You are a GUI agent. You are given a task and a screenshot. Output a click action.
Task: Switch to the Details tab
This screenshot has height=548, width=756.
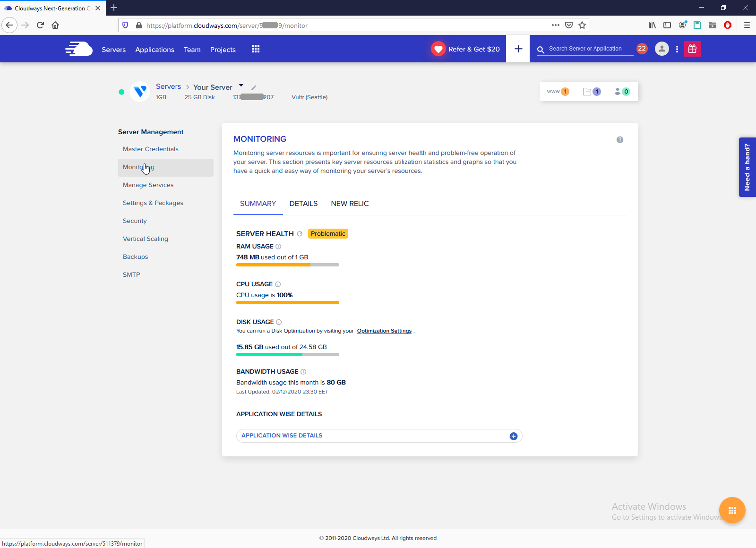point(303,204)
